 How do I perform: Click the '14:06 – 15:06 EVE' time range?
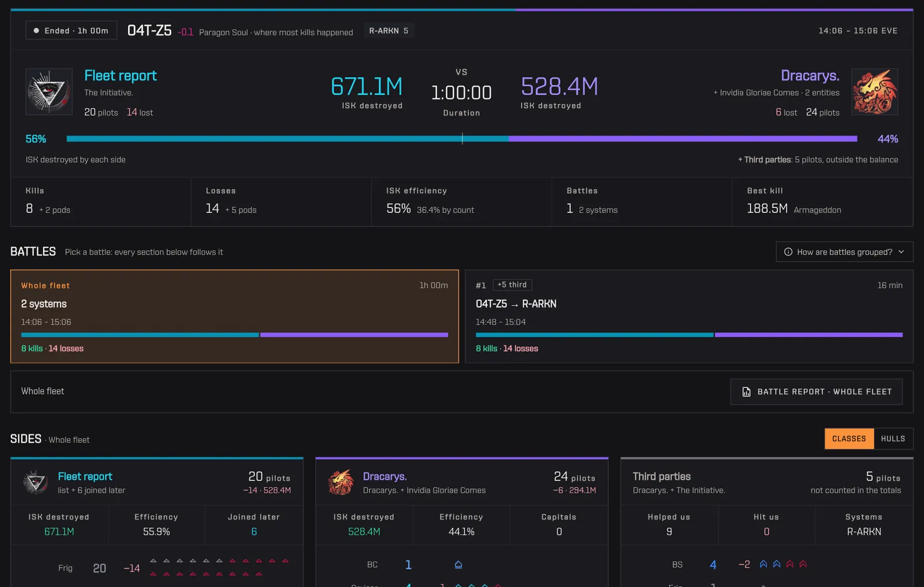click(858, 31)
